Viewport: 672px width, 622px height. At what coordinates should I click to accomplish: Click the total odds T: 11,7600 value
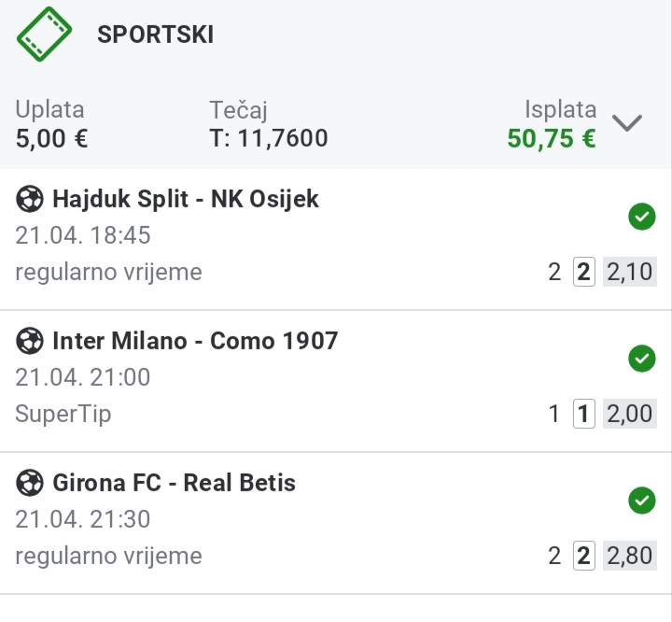click(x=269, y=139)
